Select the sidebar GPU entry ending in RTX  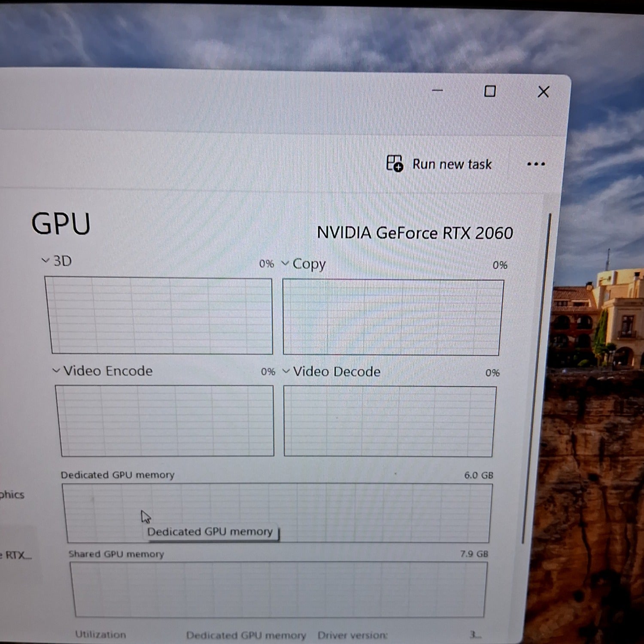pos(15,555)
